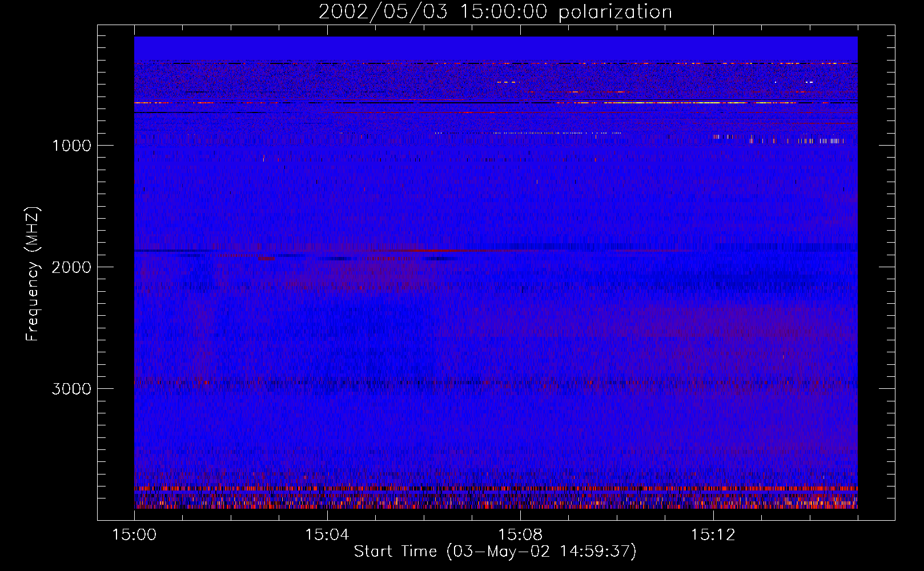Click the 3000 frequency tick label
The width and height of the screenshot is (924, 571).
(71, 389)
